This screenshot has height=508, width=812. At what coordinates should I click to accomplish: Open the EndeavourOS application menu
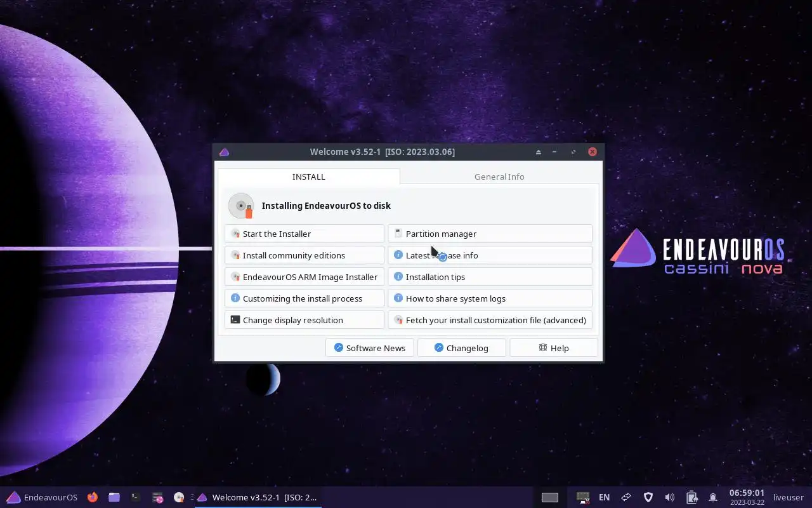pyautogui.click(x=42, y=497)
